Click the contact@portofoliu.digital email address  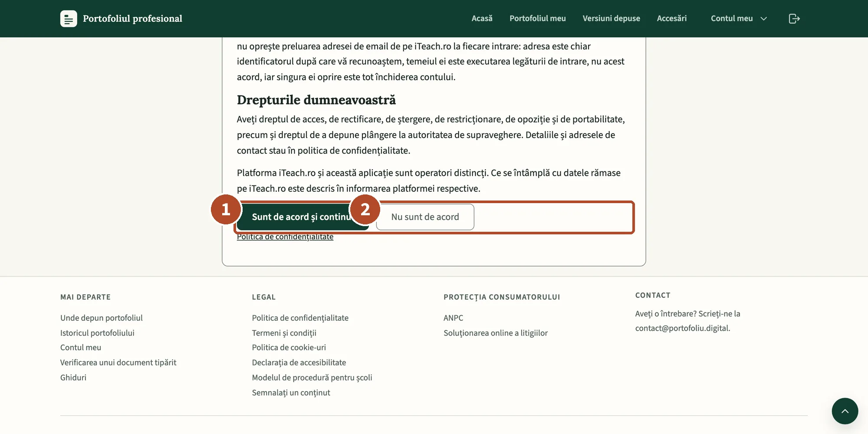point(682,328)
